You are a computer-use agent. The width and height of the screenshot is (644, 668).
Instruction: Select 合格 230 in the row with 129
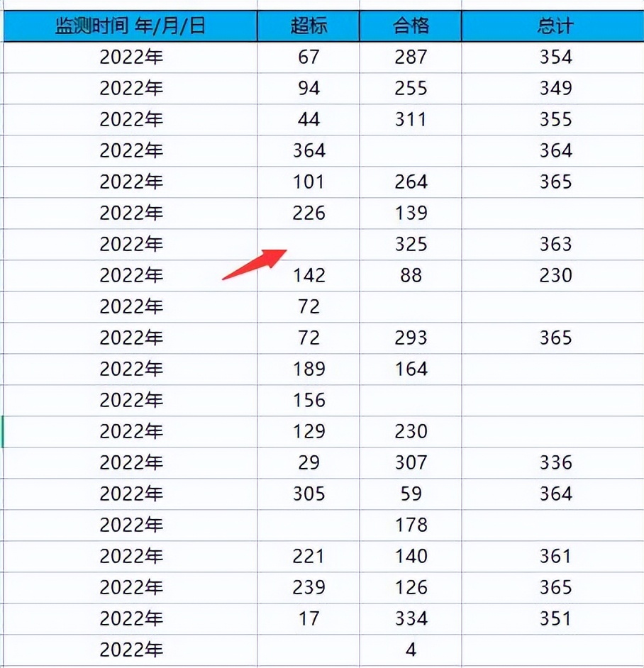[x=411, y=432]
